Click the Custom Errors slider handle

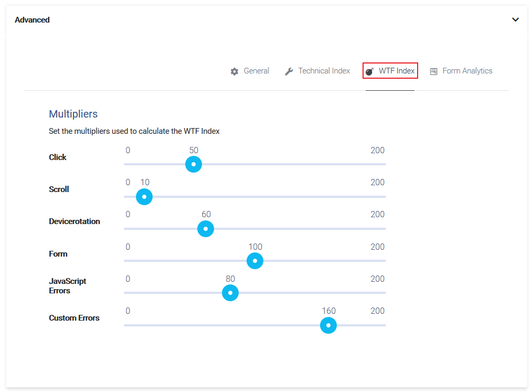pos(328,325)
